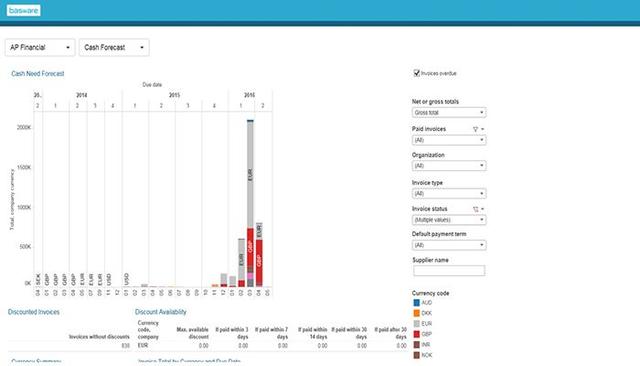Open the dropdown arrow beside Invoice status funnel
The height and width of the screenshot is (366, 640).
click(482, 209)
